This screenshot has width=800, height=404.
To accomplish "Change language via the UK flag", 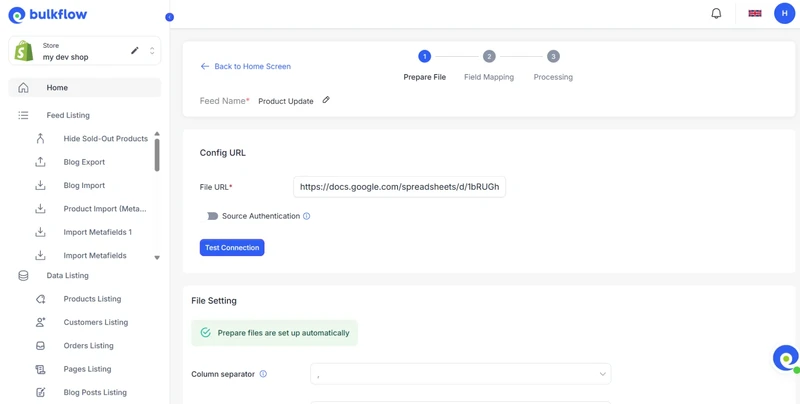I will (755, 13).
